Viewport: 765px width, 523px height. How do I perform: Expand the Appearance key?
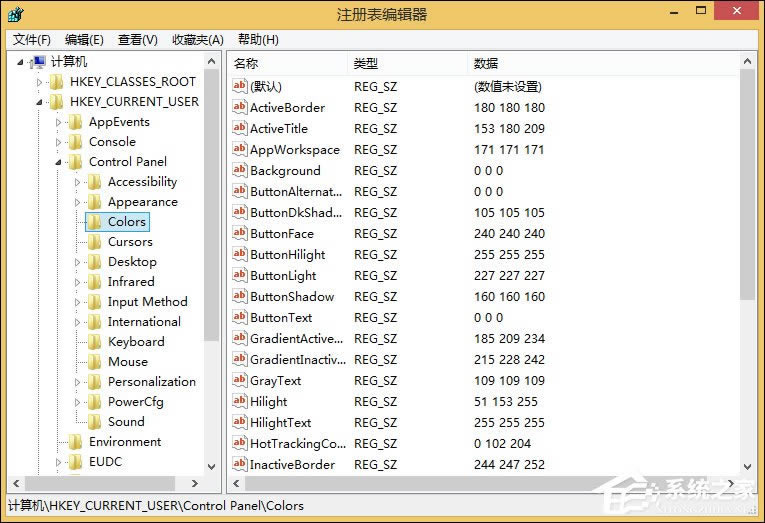(78, 202)
